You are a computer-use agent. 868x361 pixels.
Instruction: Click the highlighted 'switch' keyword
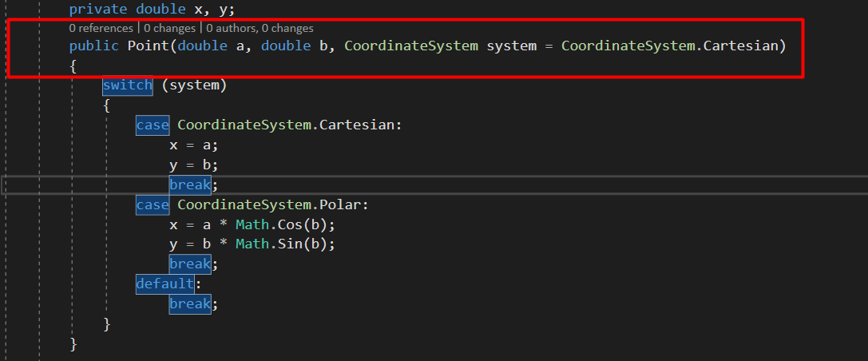click(x=127, y=85)
